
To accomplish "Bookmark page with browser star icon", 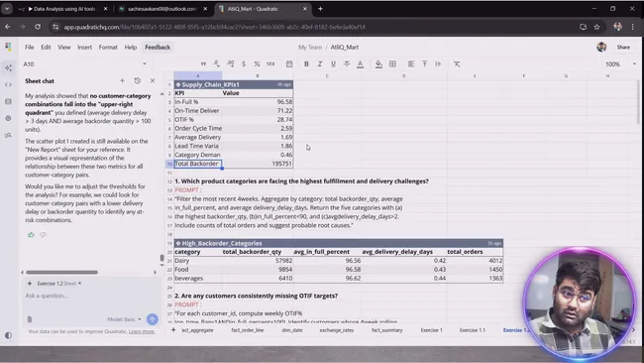I will coord(596,27).
